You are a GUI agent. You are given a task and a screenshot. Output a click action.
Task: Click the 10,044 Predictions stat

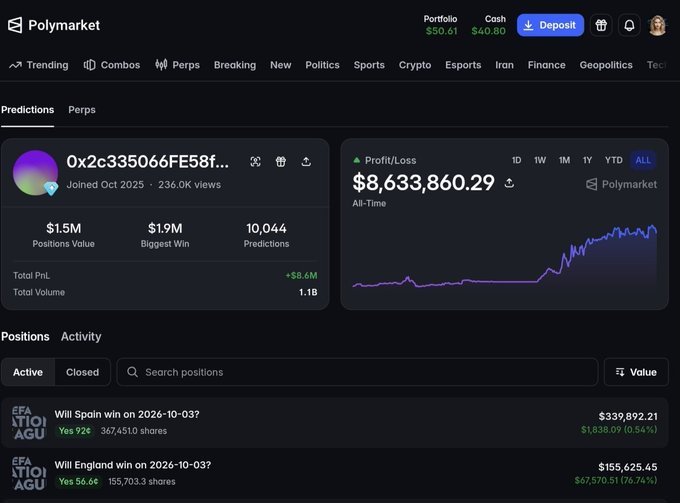point(266,235)
